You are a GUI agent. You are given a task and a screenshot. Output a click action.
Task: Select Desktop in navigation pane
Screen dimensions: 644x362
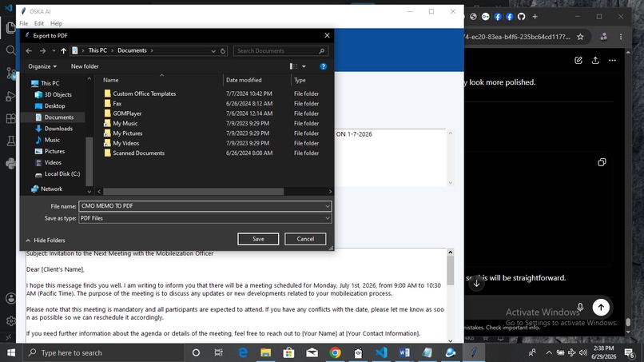(x=54, y=106)
